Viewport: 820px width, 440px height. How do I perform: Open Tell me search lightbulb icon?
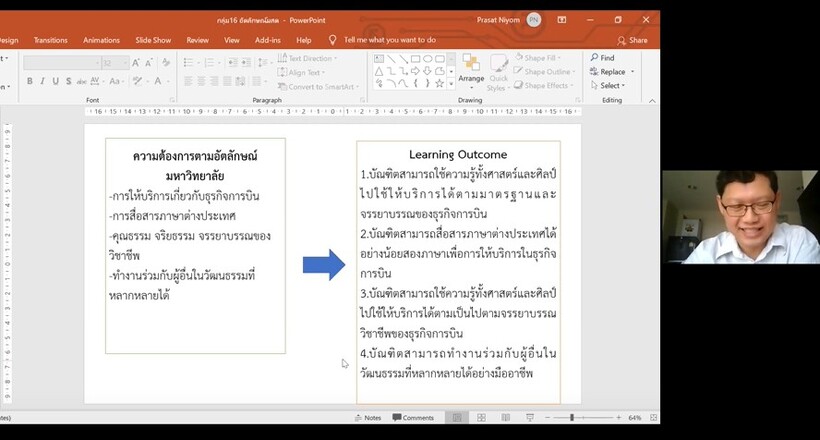(x=332, y=40)
